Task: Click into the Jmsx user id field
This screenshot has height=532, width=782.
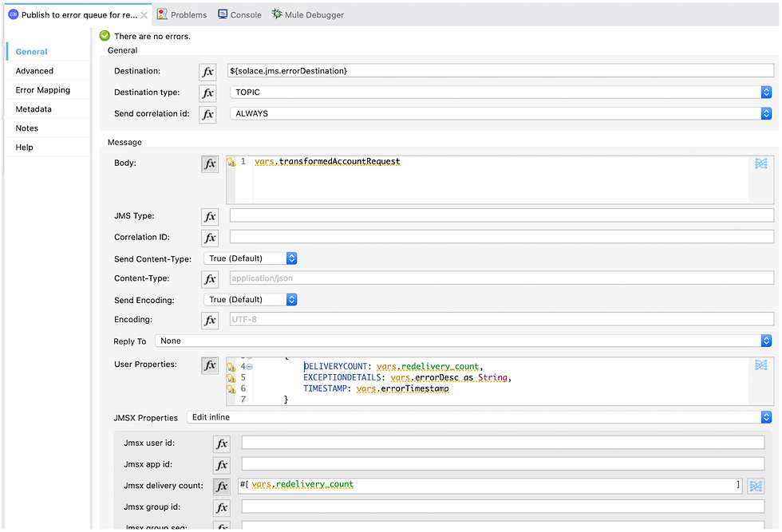Action: (503, 442)
